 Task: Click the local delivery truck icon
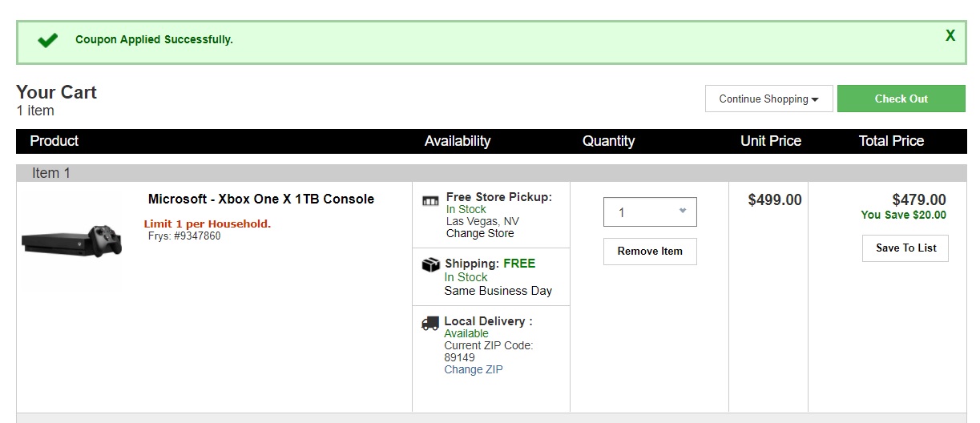click(x=430, y=324)
